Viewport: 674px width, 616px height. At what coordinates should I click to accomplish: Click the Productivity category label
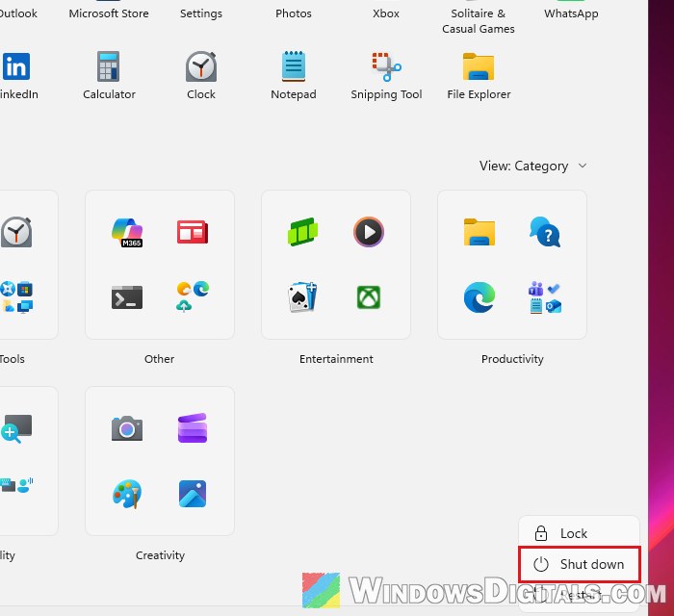(x=512, y=359)
